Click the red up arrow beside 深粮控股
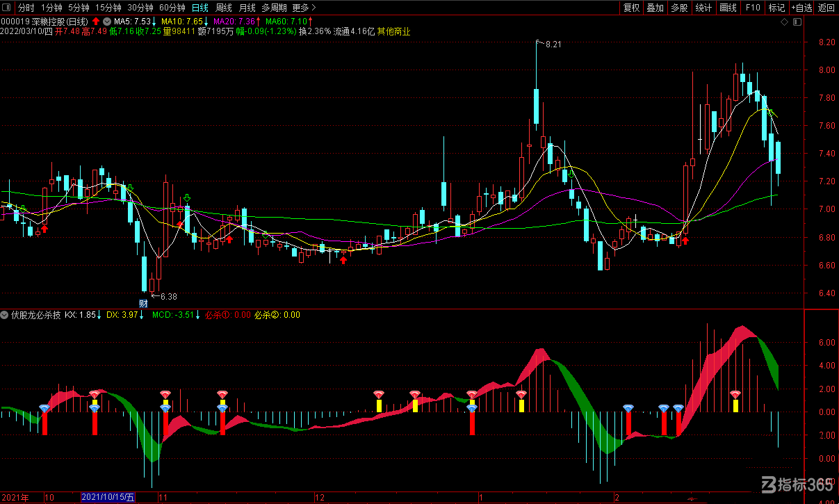 tap(95, 22)
